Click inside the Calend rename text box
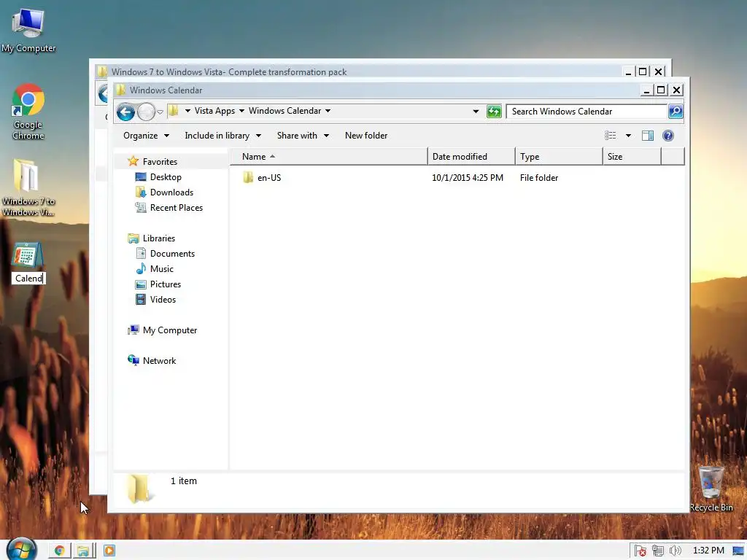The width and height of the screenshot is (747, 560). tap(28, 279)
